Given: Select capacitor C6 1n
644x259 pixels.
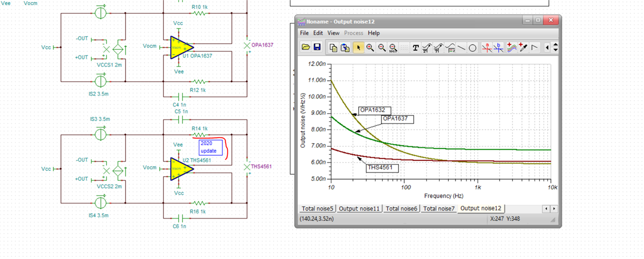Looking at the screenshot, I should click(181, 218).
